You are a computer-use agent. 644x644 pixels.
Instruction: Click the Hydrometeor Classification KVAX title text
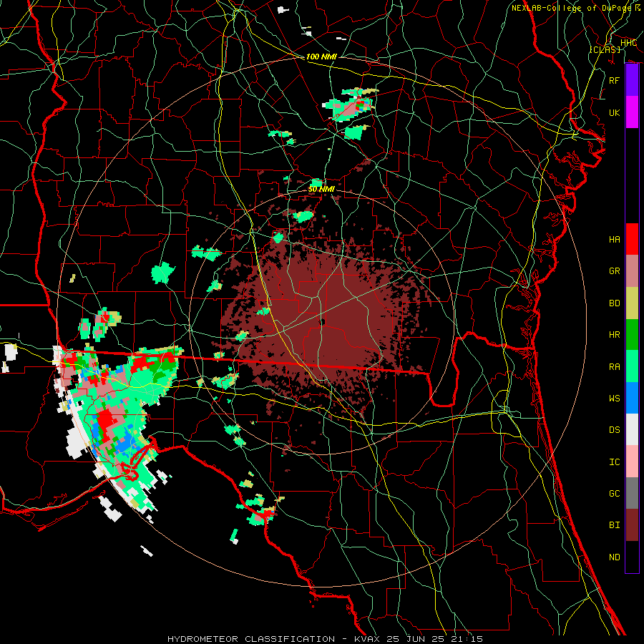tap(325, 639)
